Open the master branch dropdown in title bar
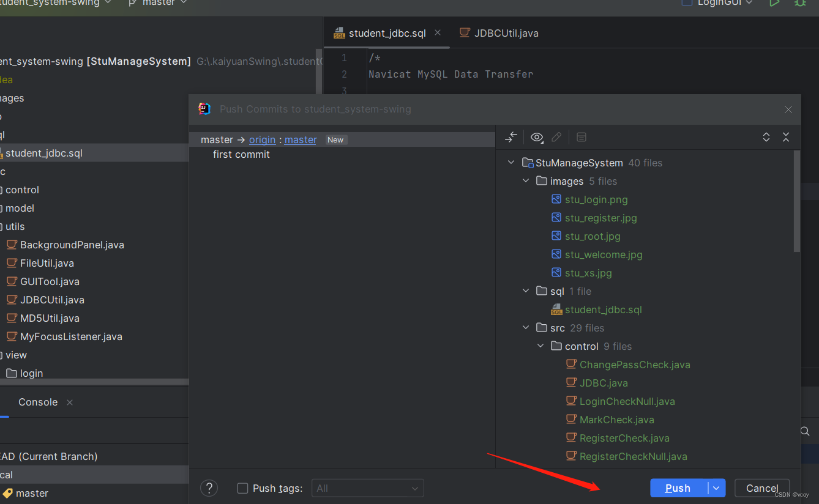This screenshot has width=819, height=504. click(x=183, y=3)
